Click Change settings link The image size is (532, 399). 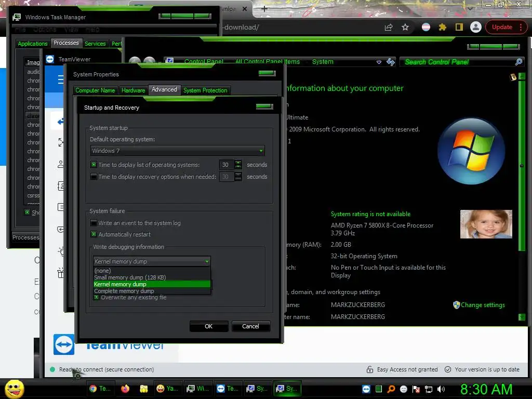pos(483,304)
